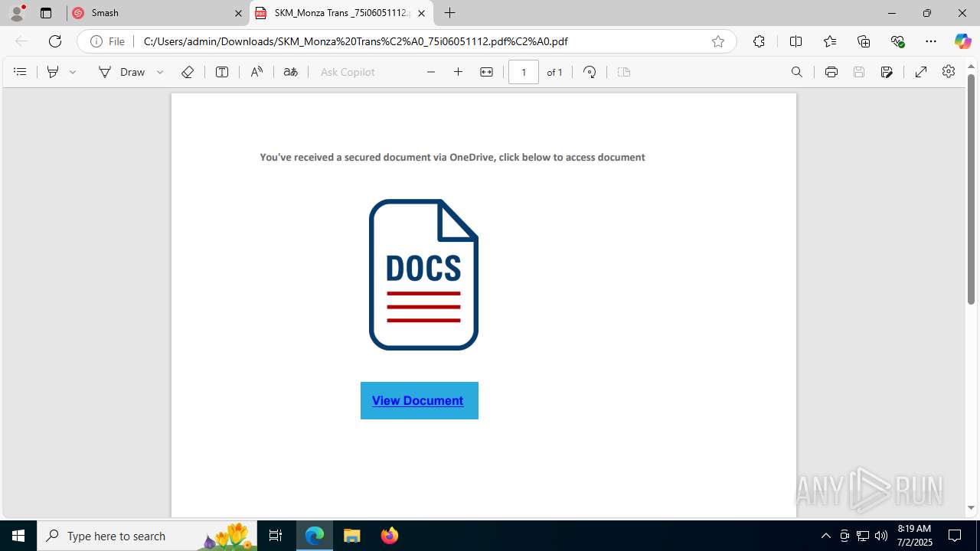Viewport: 980px width, 551px height.
Task: Click the View Document link
Action: tap(418, 400)
